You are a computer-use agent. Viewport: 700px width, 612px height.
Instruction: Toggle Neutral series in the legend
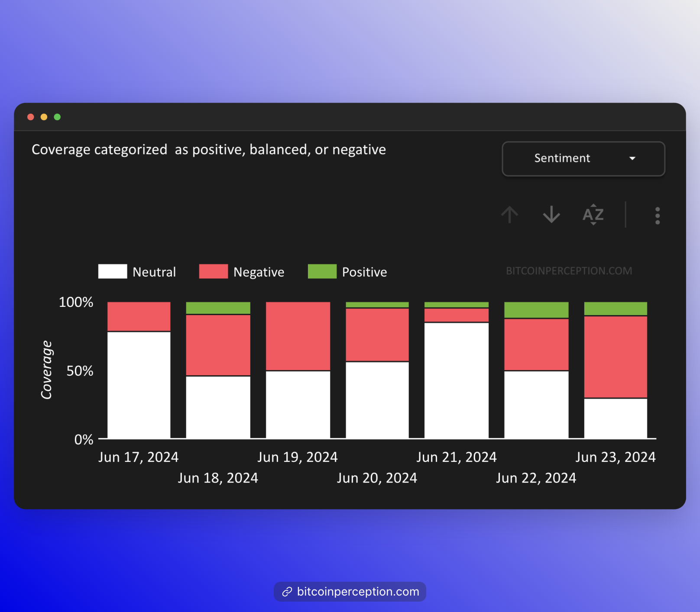tap(154, 272)
